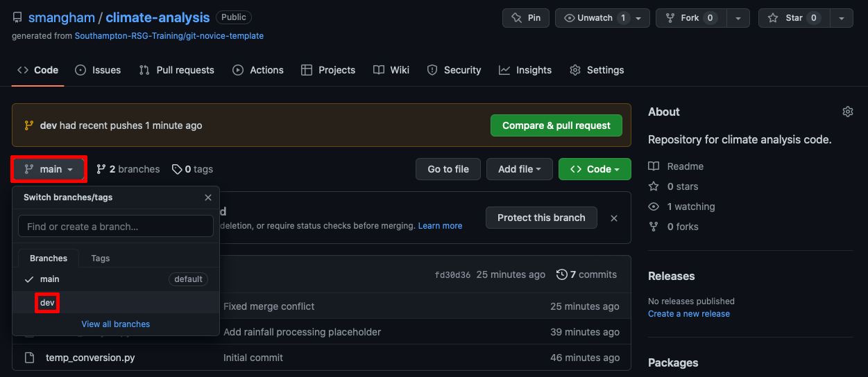
Task: Click the default badge beside main branch
Action: [x=189, y=279]
